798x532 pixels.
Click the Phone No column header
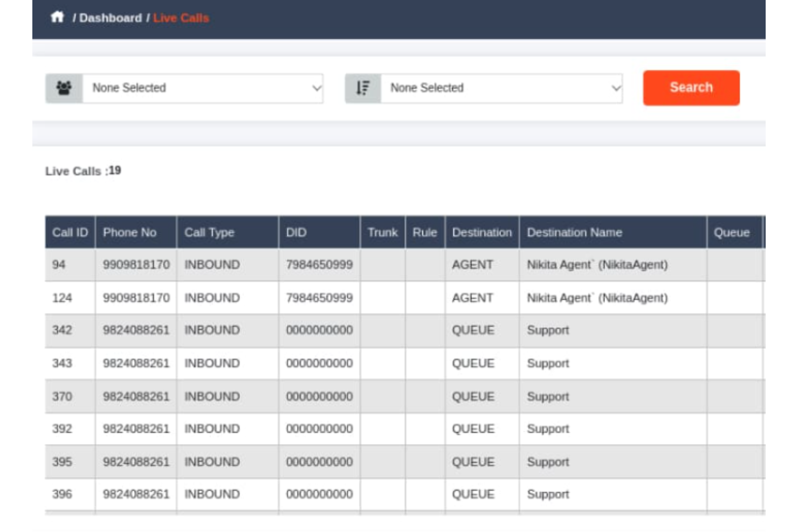tap(136, 232)
